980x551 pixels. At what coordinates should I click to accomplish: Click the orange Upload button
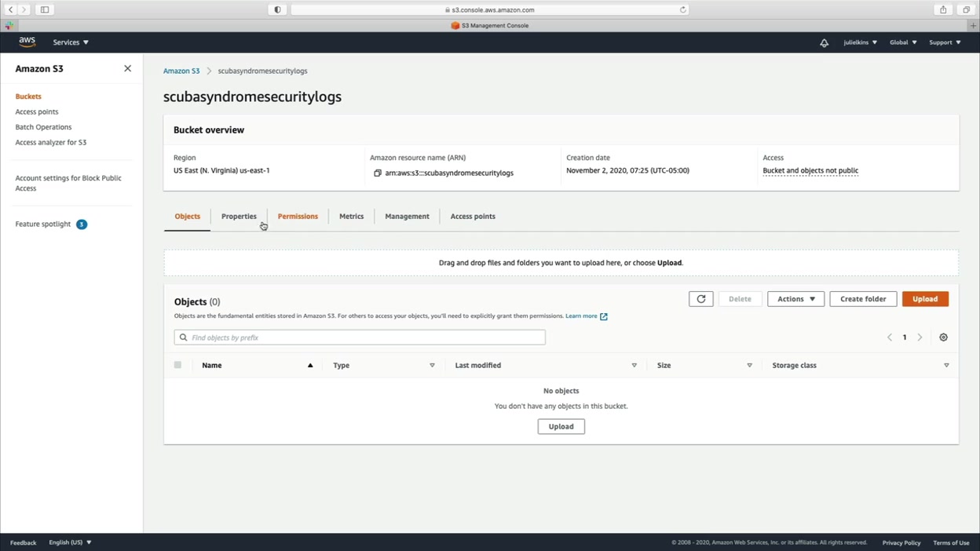[x=925, y=299]
